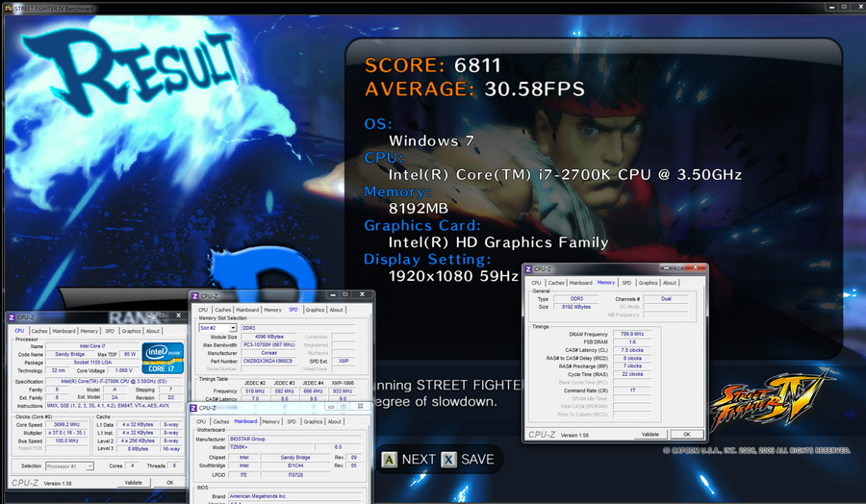Switch to CPU tab in the SPD window

tap(203, 311)
